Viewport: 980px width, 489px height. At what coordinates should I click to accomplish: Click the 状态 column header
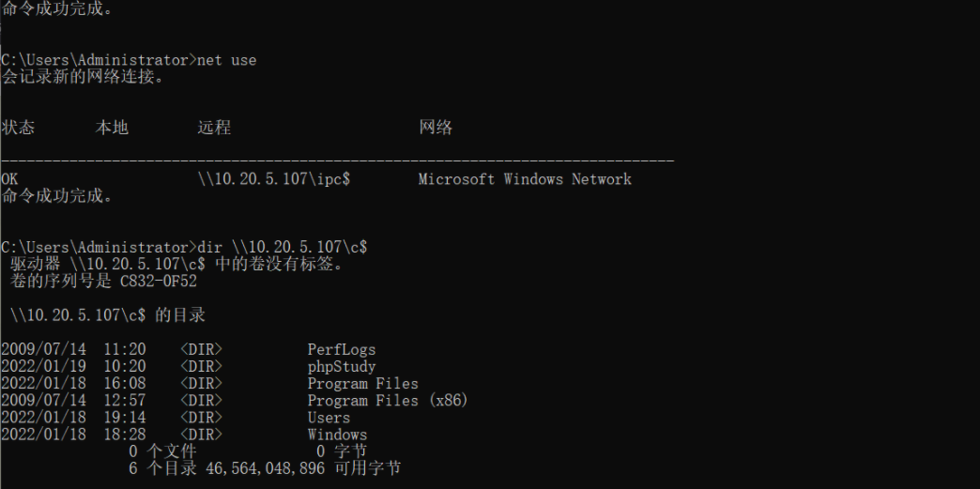point(18,128)
